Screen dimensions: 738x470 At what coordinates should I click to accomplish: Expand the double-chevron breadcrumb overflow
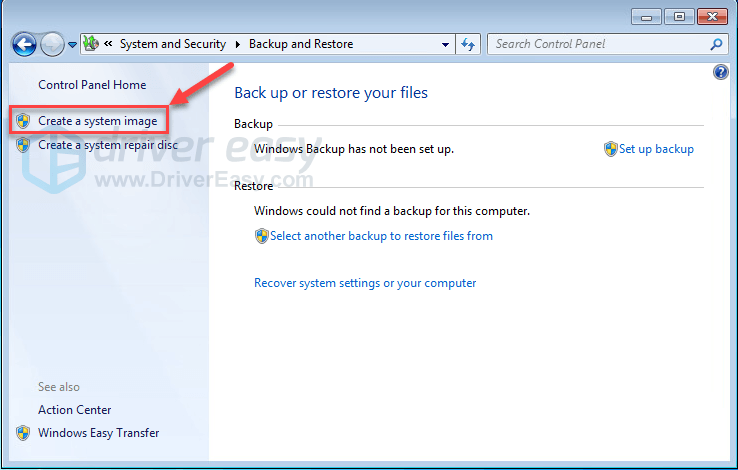pos(108,44)
